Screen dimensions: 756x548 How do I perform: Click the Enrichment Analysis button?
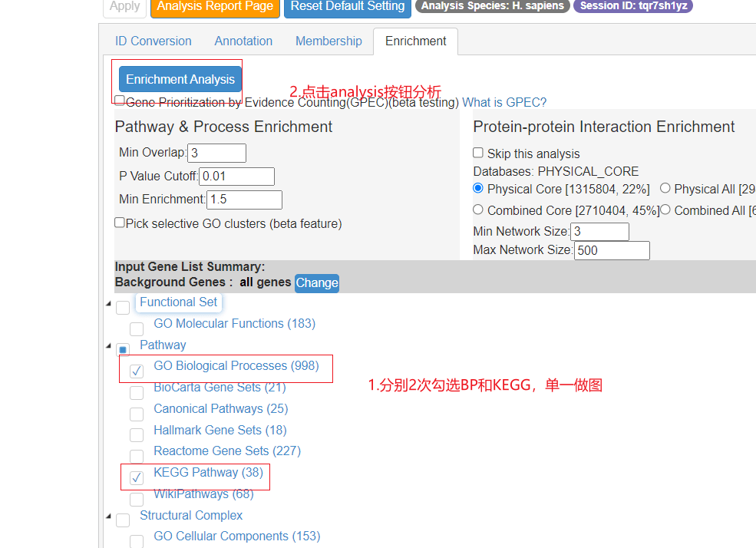pos(180,79)
